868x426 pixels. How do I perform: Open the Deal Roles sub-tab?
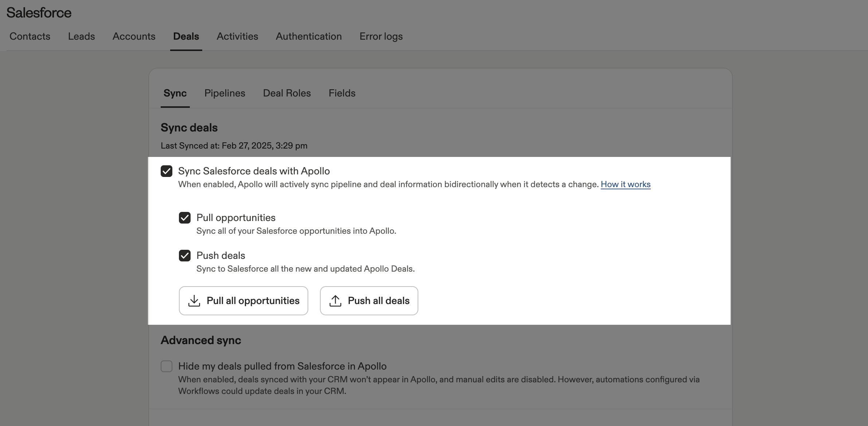287,93
